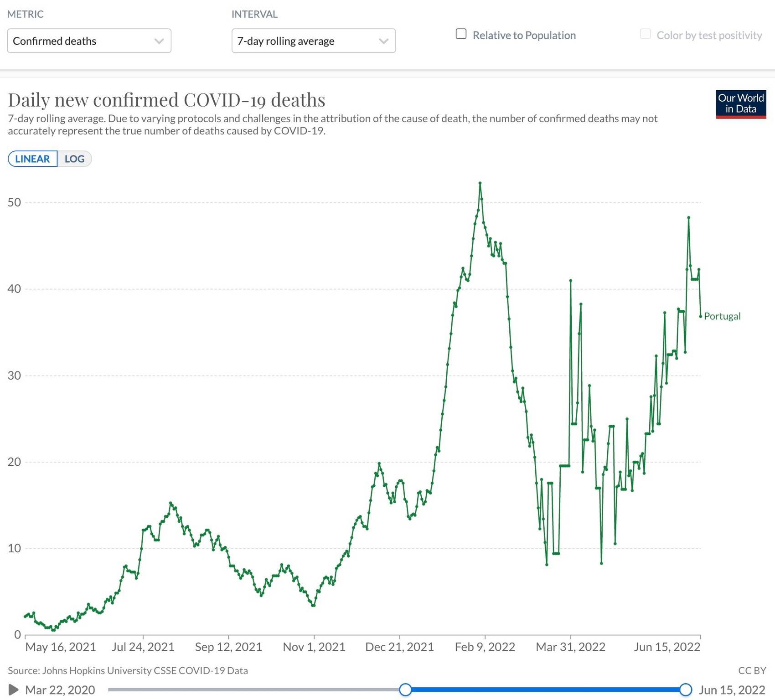Click the Johns Hopkins source text
Image resolution: width=775 pixels, height=700 pixels.
coord(128,670)
